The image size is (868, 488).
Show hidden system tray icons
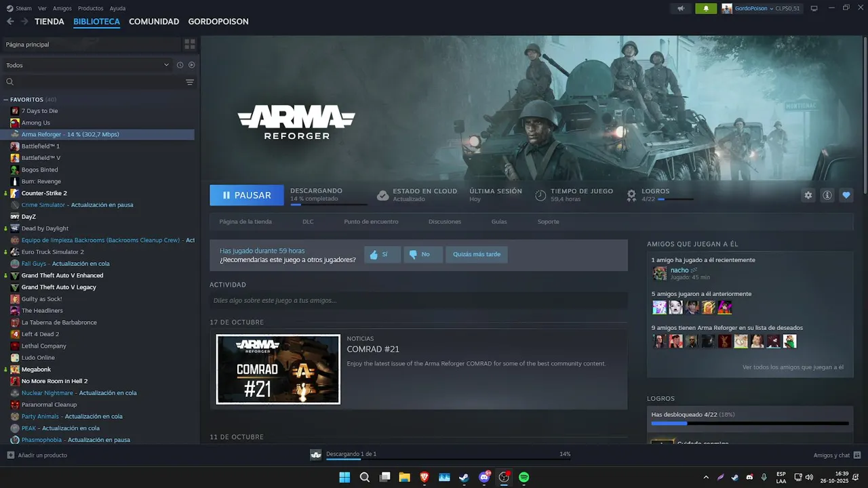click(706, 477)
